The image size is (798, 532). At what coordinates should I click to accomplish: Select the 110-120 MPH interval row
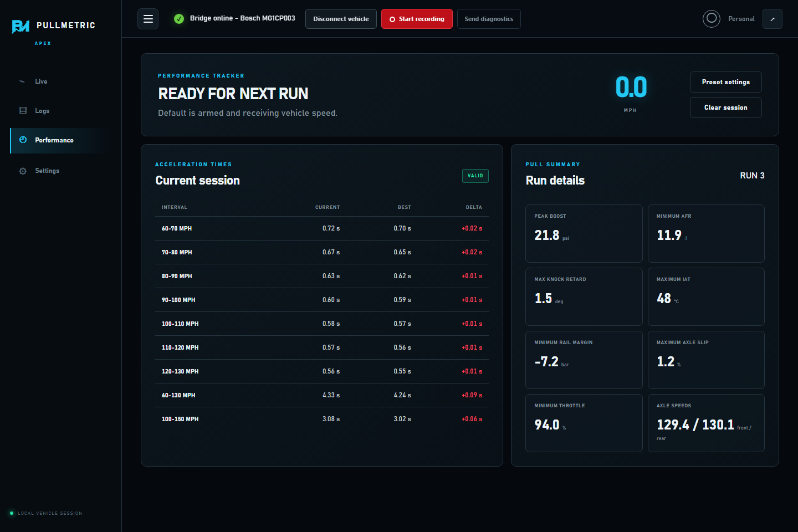[322, 347]
